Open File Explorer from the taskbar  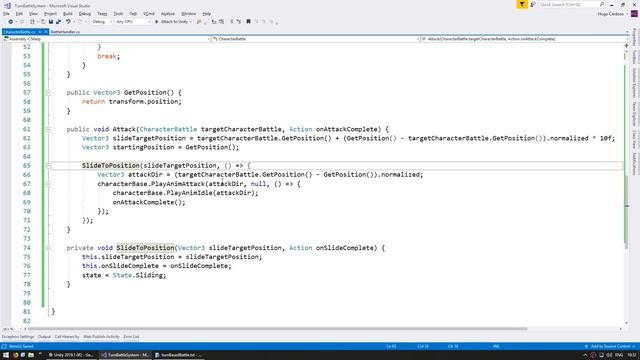click(x=31, y=355)
